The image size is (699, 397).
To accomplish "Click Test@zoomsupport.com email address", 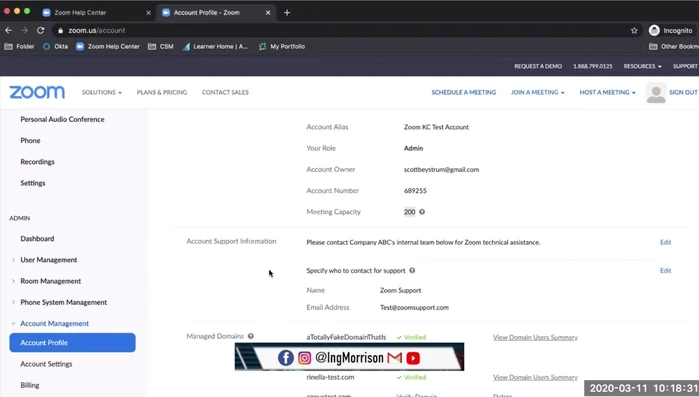I will pyautogui.click(x=414, y=307).
